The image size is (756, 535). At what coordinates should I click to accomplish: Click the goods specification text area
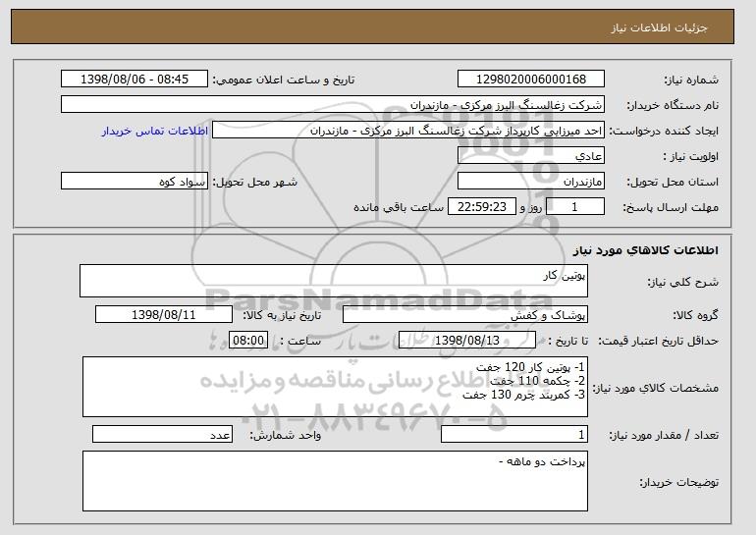pyautogui.click(x=335, y=387)
